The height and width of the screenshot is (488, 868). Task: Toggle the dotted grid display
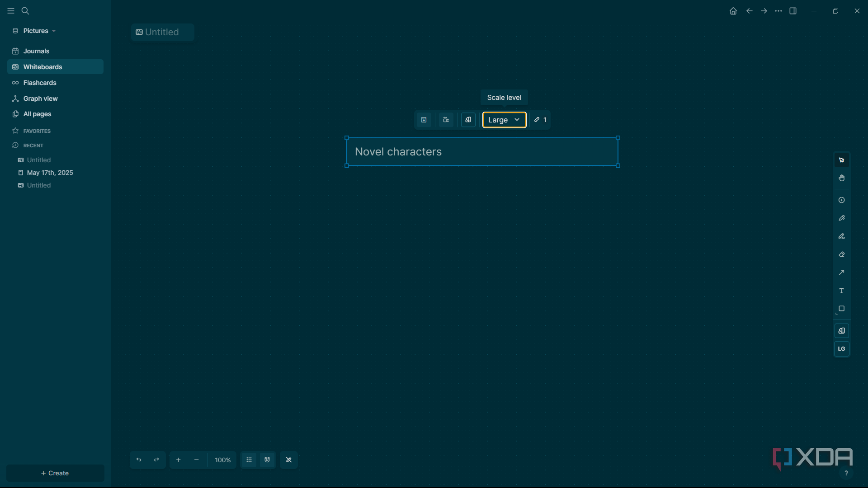[x=249, y=460]
